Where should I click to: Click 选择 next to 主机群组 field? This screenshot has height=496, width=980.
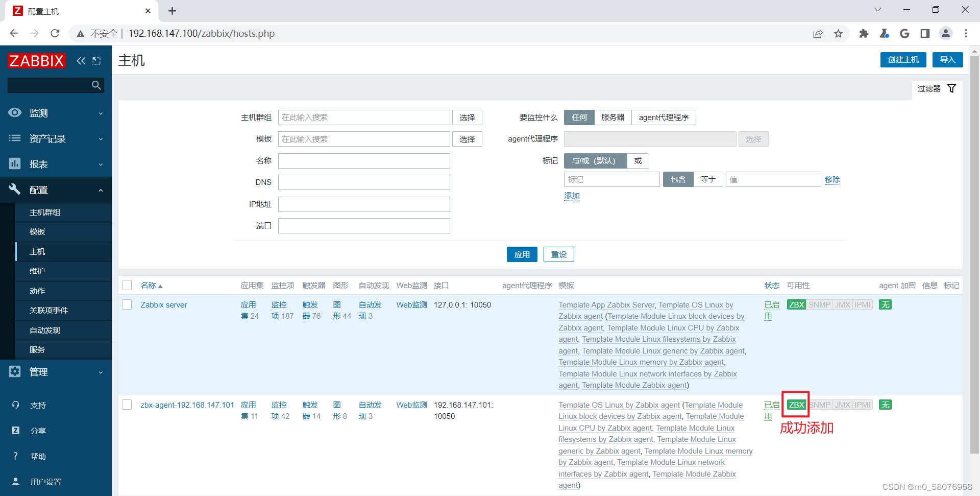click(467, 117)
